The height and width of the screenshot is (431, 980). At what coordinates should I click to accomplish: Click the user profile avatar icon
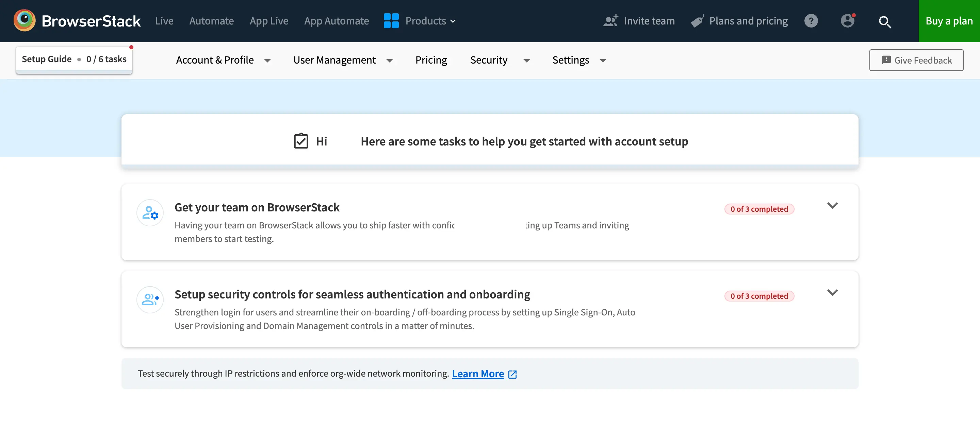coord(848,21)
